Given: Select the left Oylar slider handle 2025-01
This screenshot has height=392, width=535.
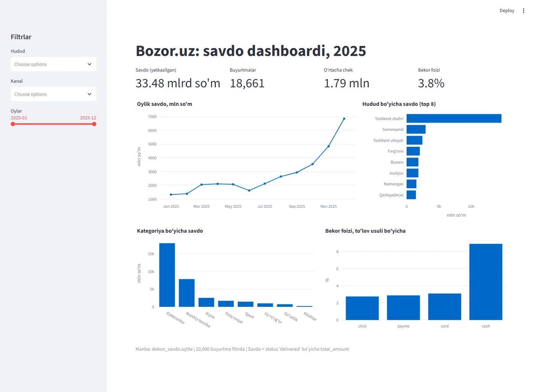Looking at the screenshot, I should coord(13,124).
